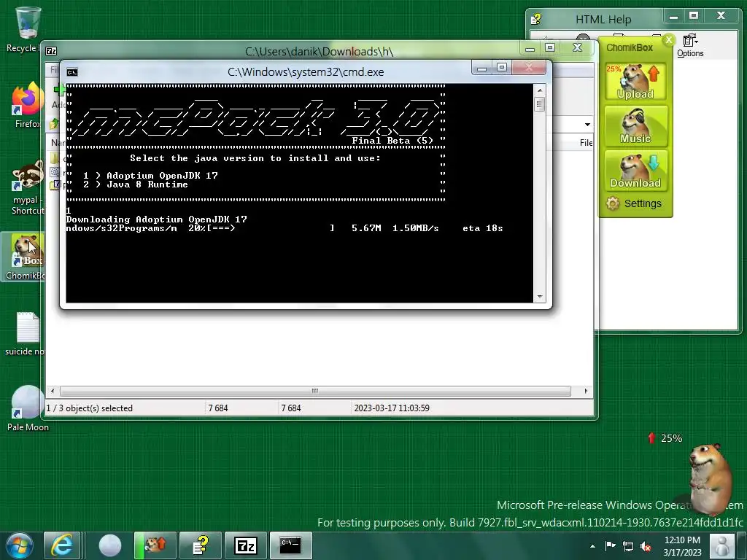Open the ChomikBox Download section

coord(635,171)
